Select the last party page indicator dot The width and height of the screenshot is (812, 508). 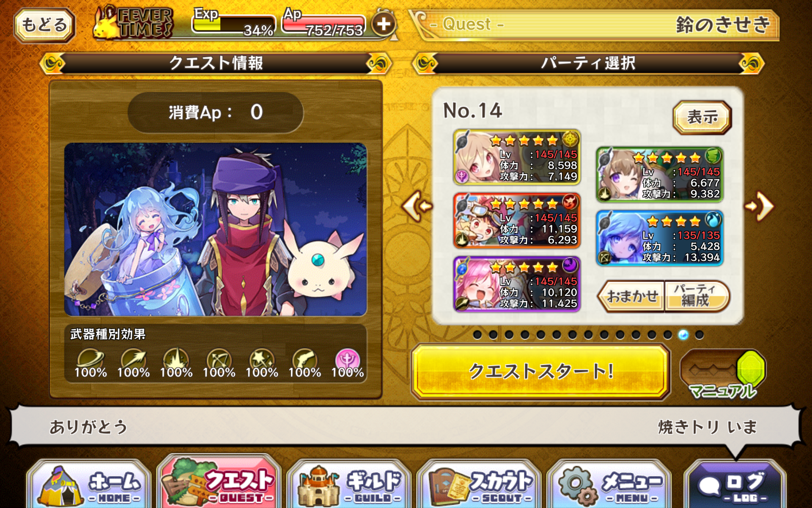click(x=699, y=335)
